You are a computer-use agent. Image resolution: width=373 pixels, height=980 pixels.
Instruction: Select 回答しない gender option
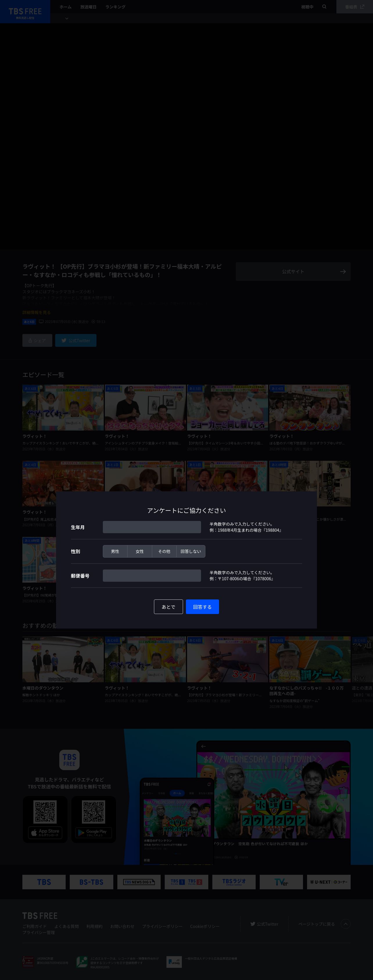(191, 551)
